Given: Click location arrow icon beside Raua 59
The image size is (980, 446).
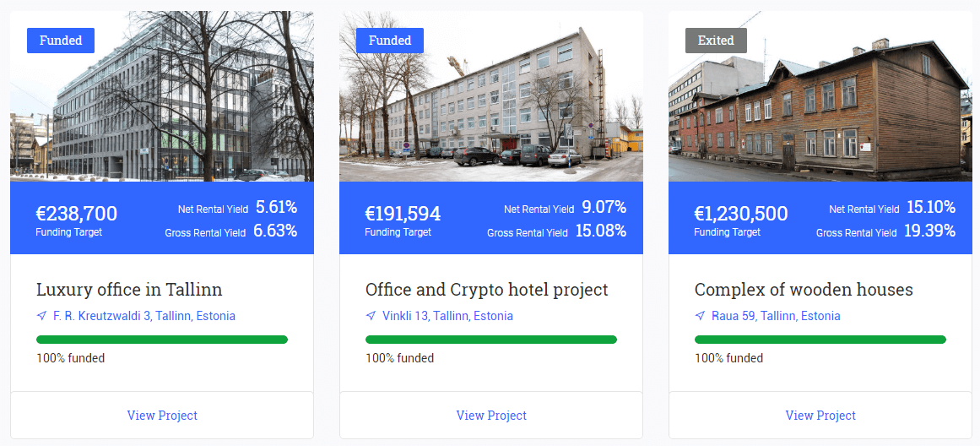Looking at the screenshot, I should (700, 316).
